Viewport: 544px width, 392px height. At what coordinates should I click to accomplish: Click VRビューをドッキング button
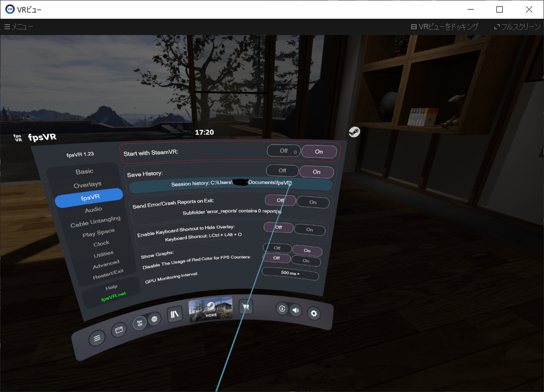click(444, 27)
